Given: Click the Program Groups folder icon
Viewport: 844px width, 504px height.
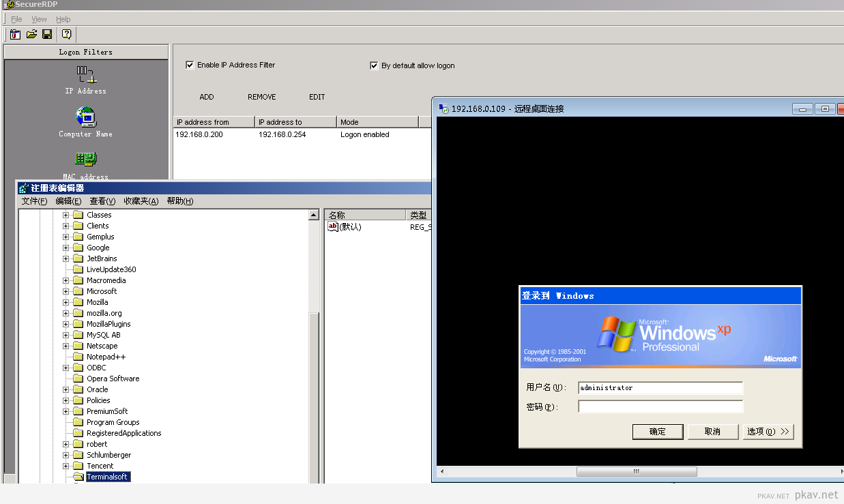Looking at the screenshot, I should 78,422.
